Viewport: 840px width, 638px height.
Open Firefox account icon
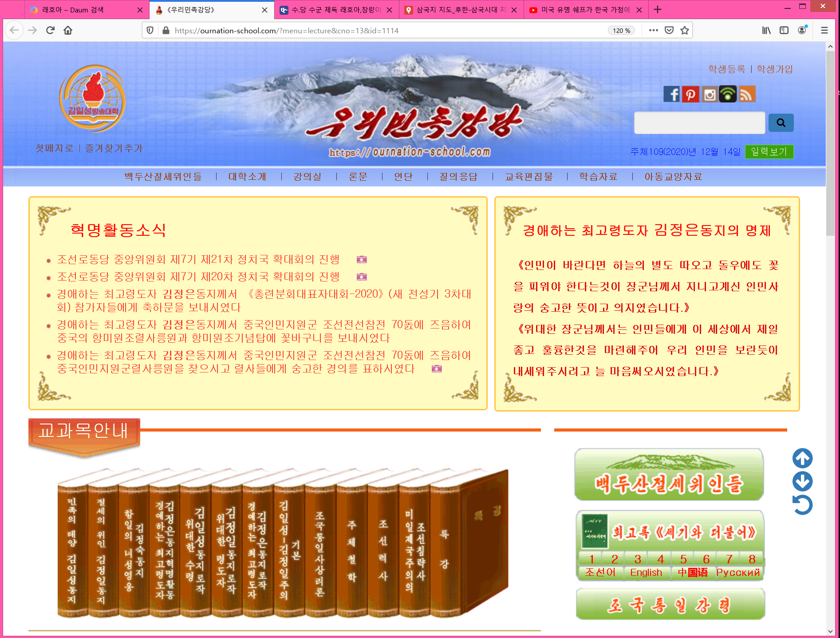pos(802,30)
